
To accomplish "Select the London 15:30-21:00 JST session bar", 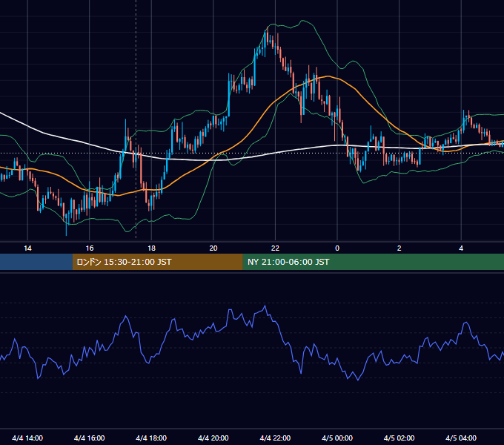I will point(157,262).
